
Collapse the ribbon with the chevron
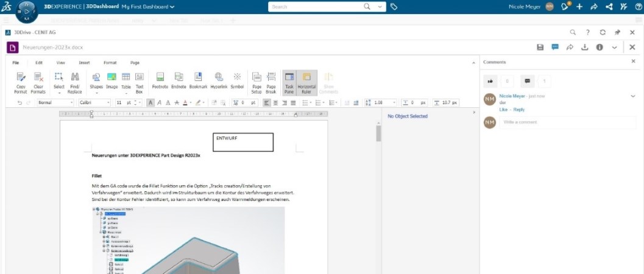[473, 63]
